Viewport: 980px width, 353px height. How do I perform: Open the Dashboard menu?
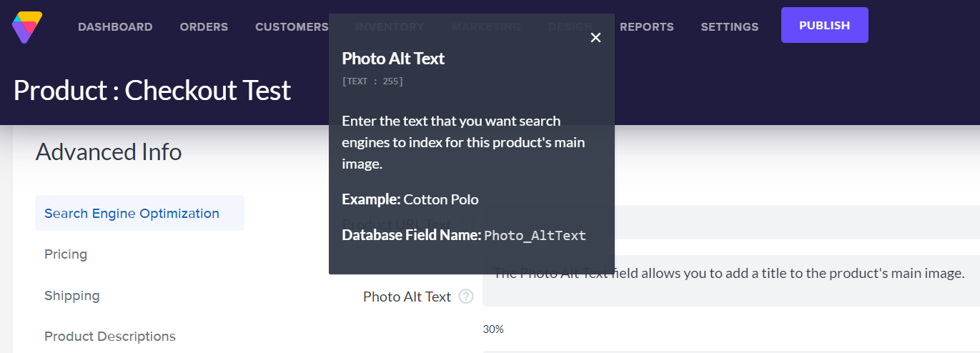(115, 27)
